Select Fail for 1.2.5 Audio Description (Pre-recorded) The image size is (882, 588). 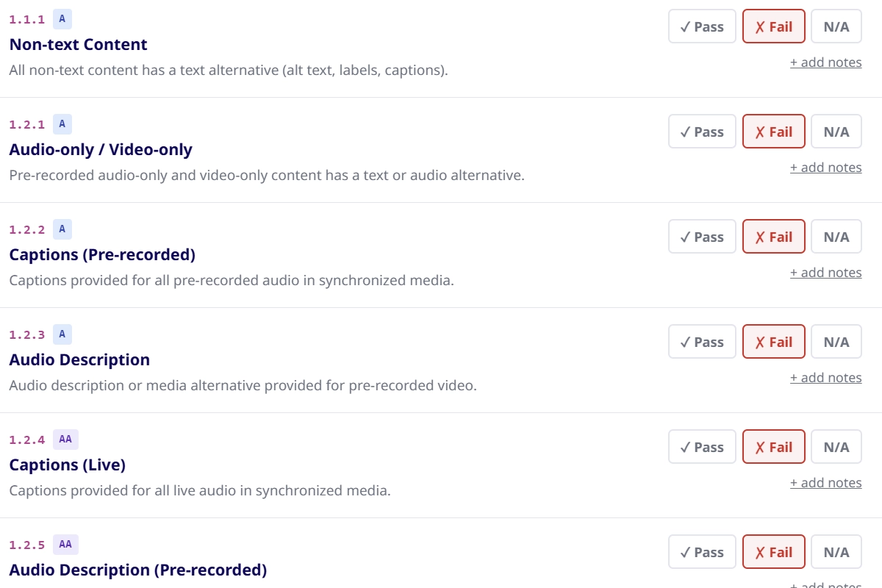pos(773,552)
